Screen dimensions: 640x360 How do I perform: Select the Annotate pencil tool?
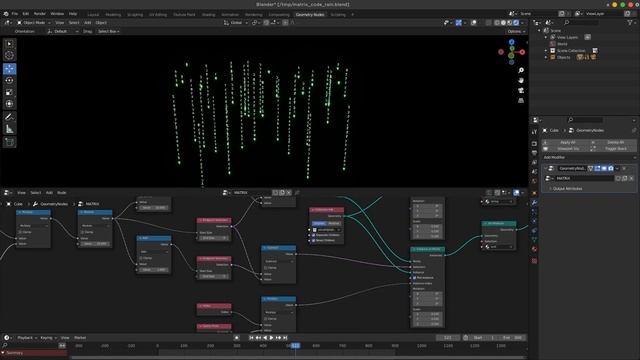pos(9,117)
